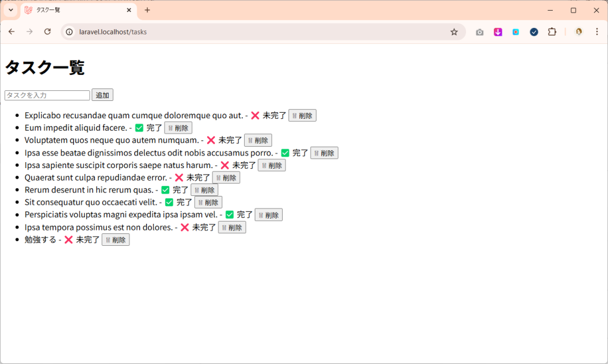Delete the Ipsa tempora possimus task

pos(232,227)
